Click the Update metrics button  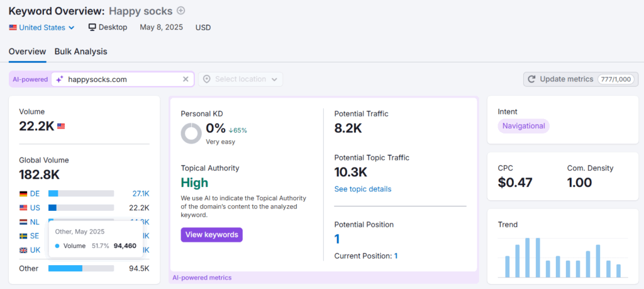tap(580, 79)
